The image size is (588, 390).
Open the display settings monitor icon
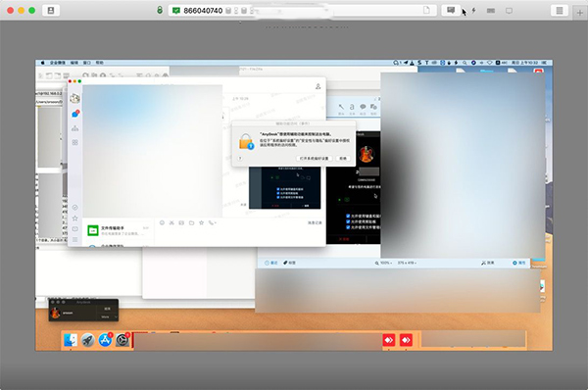click(509, 11)
